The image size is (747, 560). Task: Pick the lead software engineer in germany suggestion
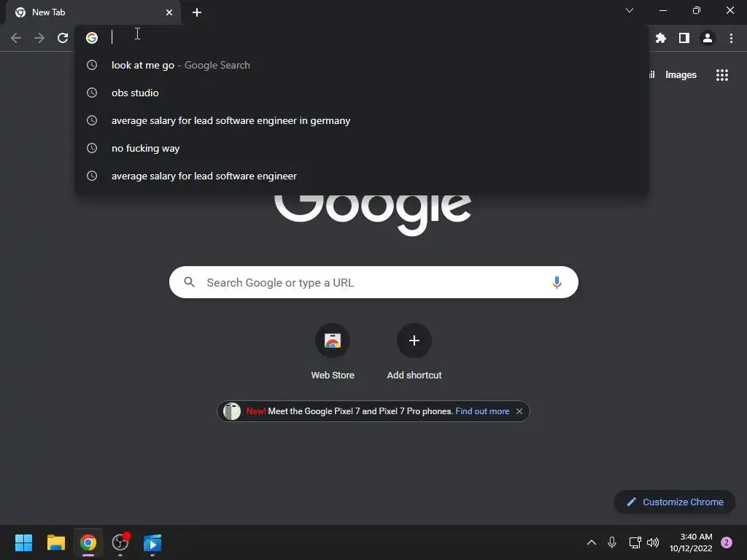pyautogui.click(x=362, y=120)
